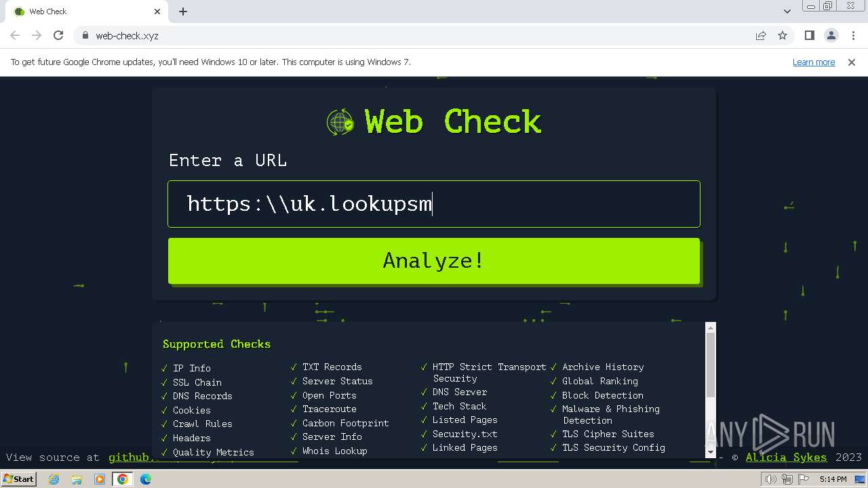
Task: Click the Cookies check item
Action: (191, 410)
